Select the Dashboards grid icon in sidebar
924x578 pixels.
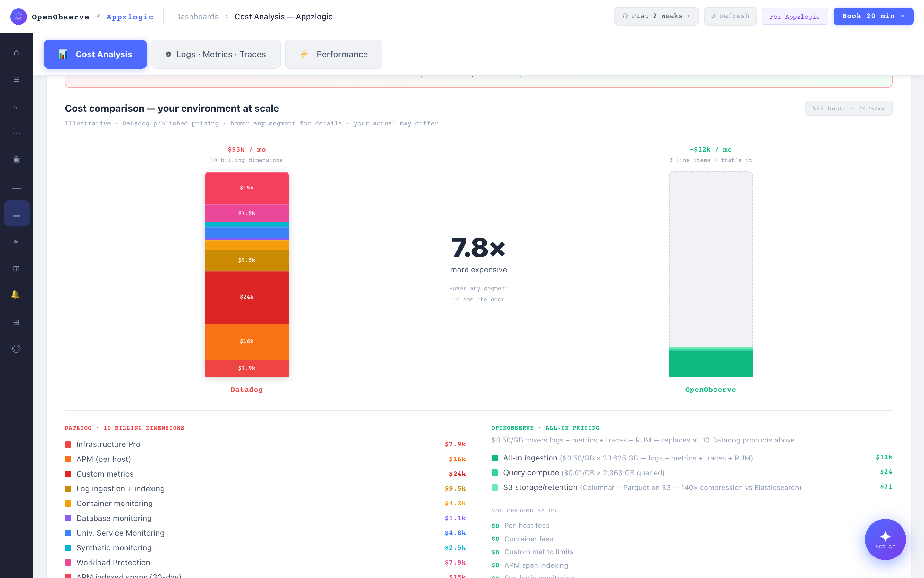click(x=16, y=213)
